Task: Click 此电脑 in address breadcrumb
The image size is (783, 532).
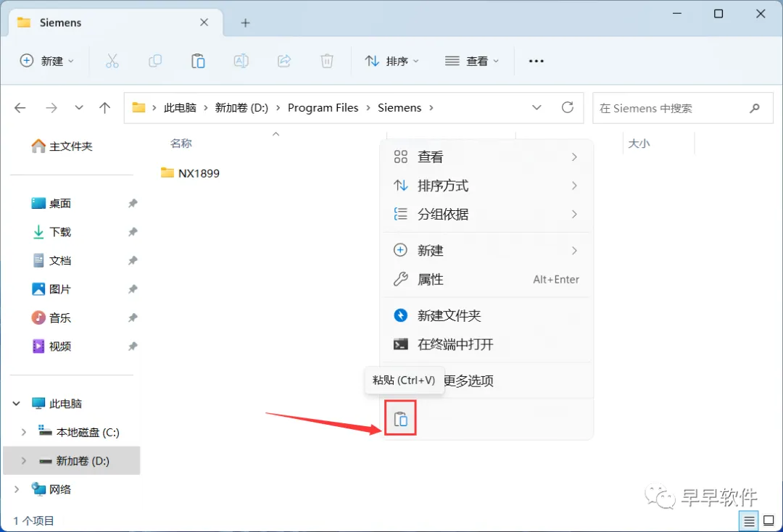Action: [180, 108]
